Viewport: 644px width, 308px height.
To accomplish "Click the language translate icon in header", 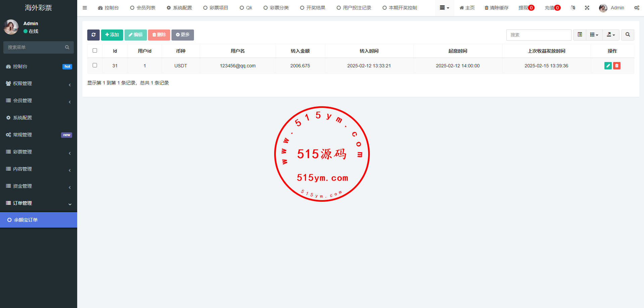I will (573, 8).
